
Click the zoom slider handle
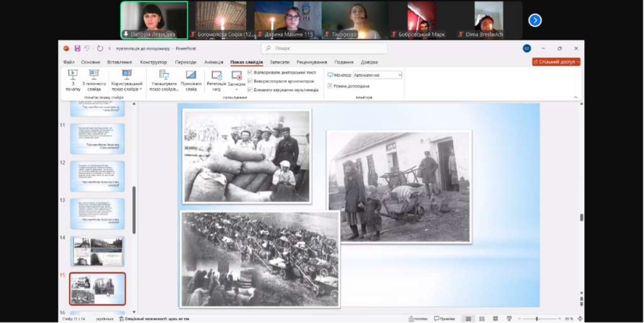click(536, 319)
